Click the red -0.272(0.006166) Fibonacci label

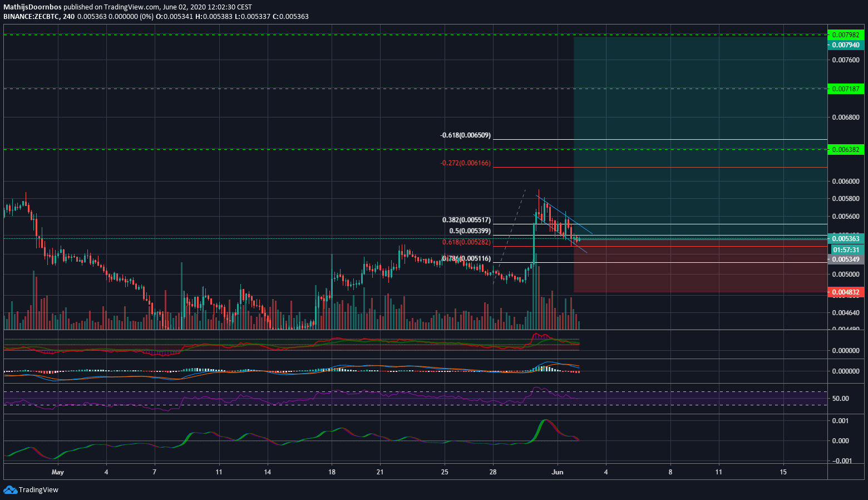[465, 163]
